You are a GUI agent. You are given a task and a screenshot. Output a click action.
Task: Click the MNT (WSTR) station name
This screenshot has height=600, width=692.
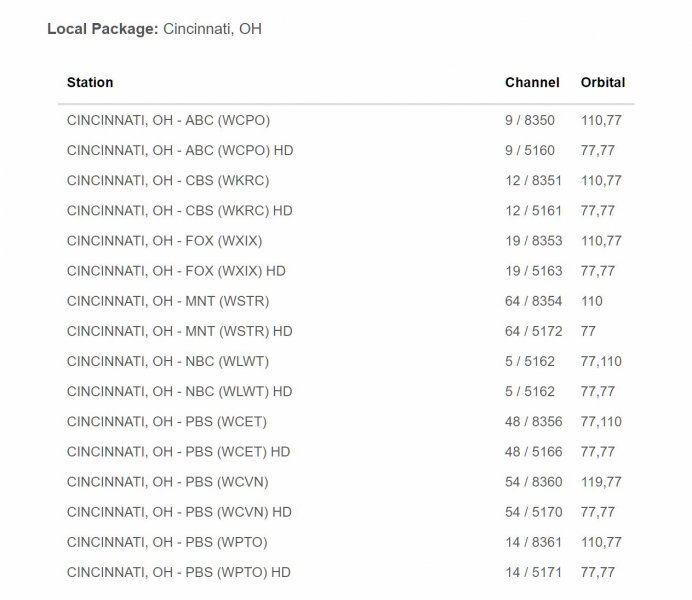[167, 301]
